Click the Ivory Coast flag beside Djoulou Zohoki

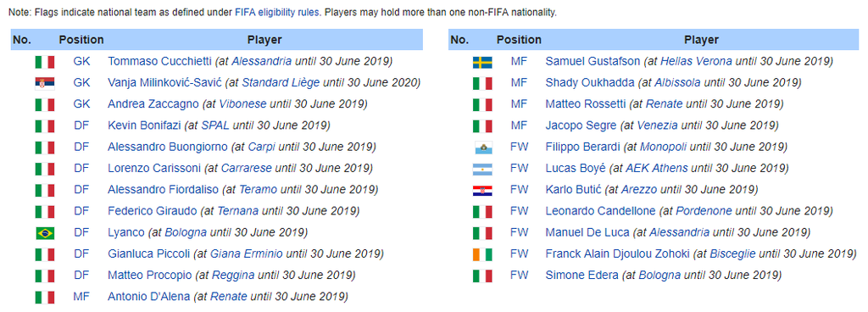[x=482, y=254]
